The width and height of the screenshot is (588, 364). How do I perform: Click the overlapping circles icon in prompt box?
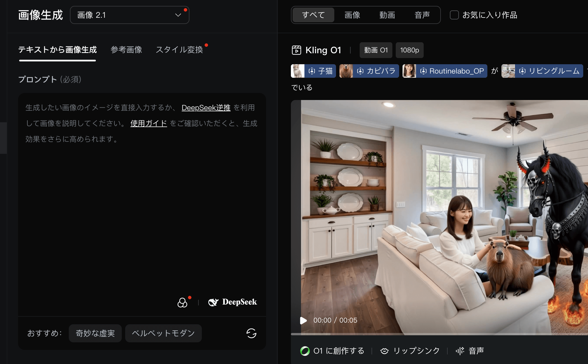click(182, 303)
